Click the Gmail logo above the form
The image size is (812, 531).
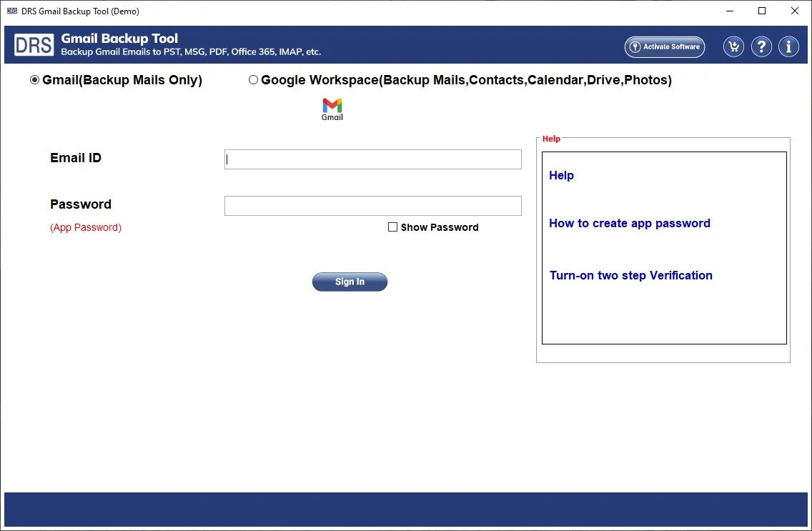[332, 106]
